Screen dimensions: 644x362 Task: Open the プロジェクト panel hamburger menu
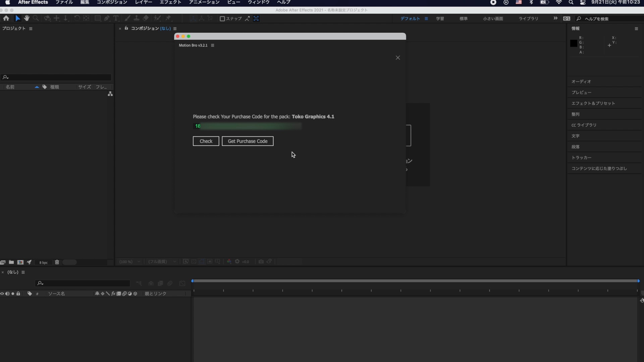click(31, 28)
